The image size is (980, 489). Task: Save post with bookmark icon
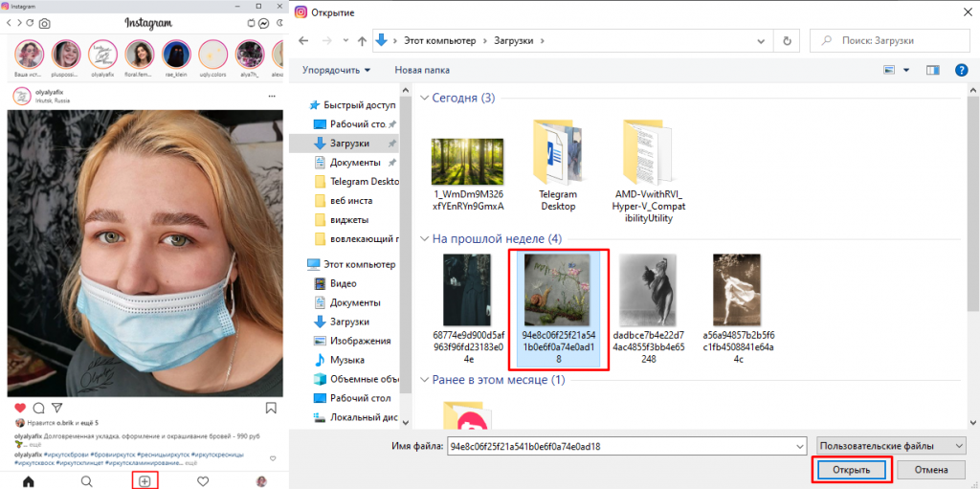[x=271, y=408]
